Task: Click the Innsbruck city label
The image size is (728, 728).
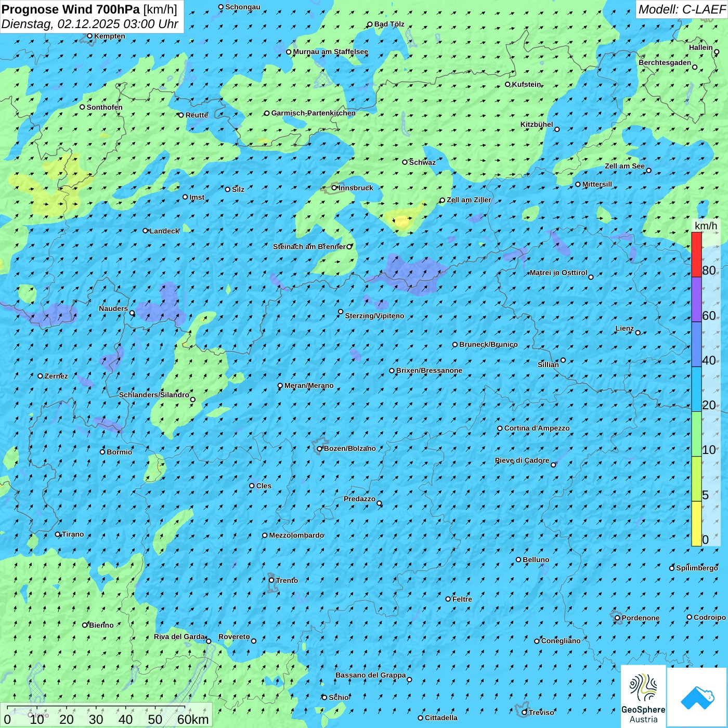Action: point(356,188)
